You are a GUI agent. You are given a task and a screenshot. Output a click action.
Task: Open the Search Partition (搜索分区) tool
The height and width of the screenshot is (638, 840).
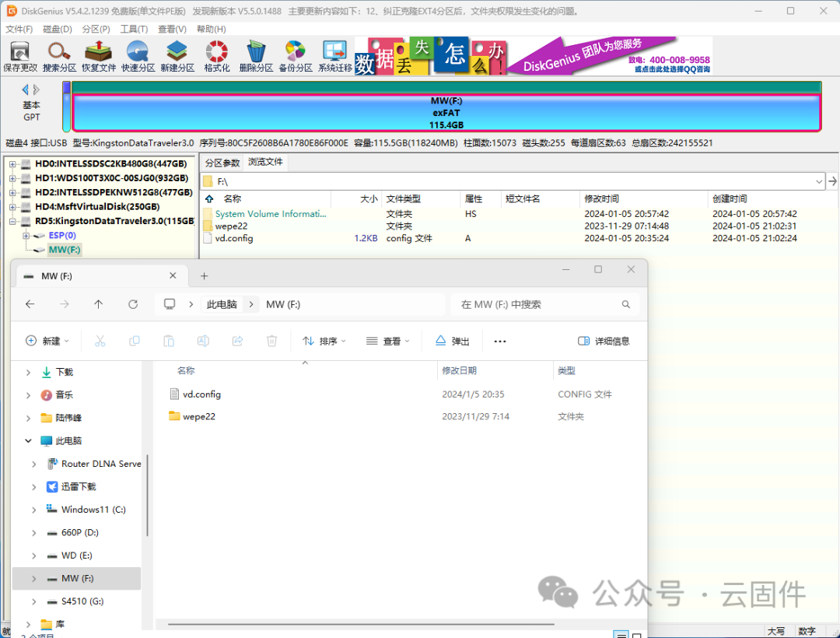[59, 56]
